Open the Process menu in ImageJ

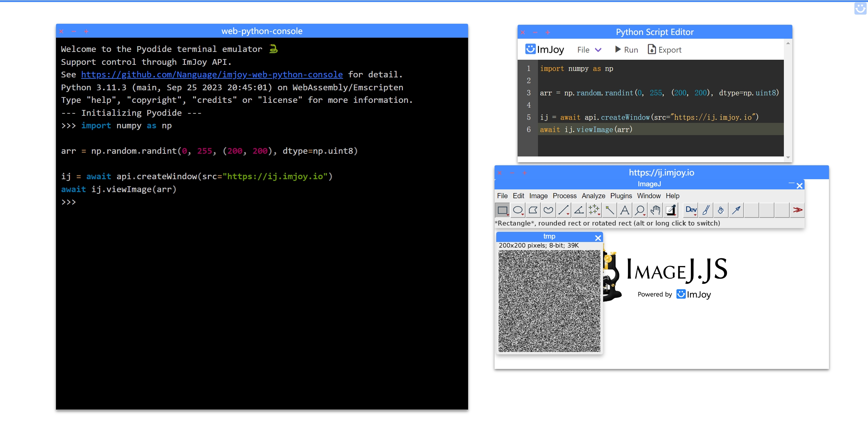(564, 196)
